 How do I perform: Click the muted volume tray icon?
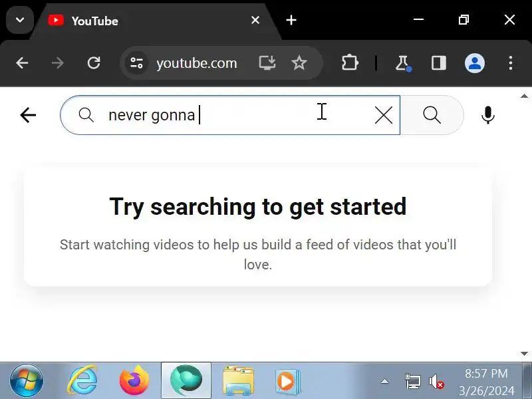(436, 382)
